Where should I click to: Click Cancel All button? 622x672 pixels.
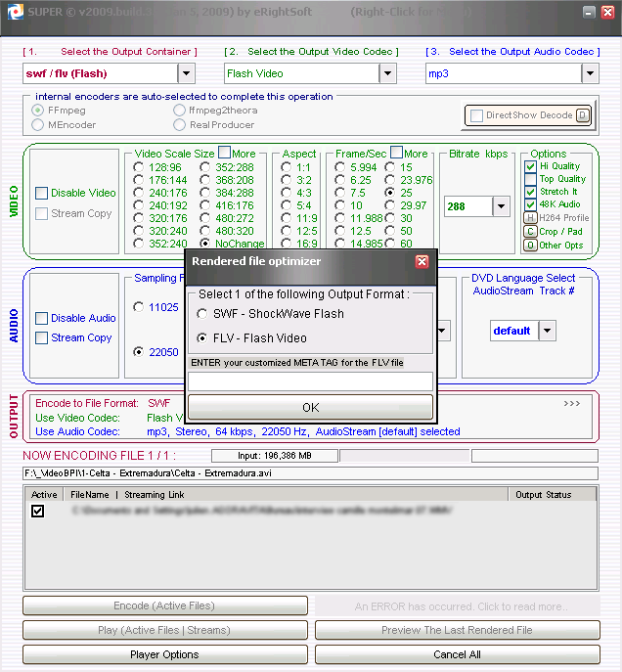pos(457,654)
